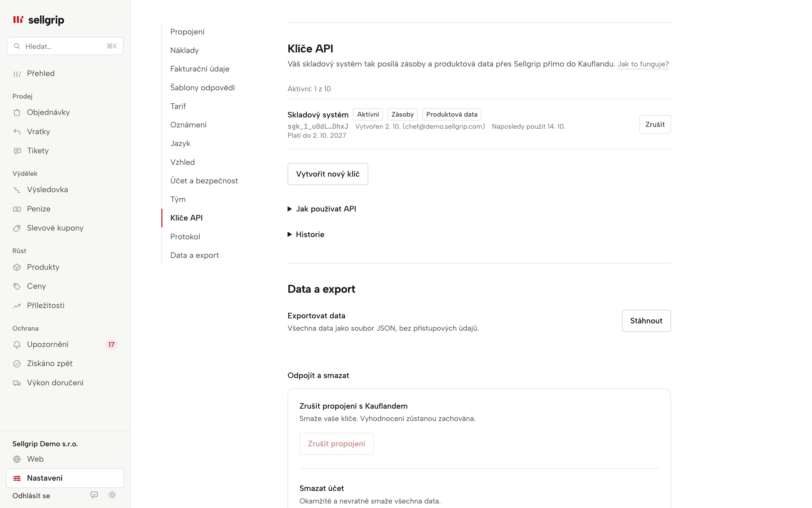
Task: Toggle light/dark theme via the sun icon
Action: pos(112,495)
